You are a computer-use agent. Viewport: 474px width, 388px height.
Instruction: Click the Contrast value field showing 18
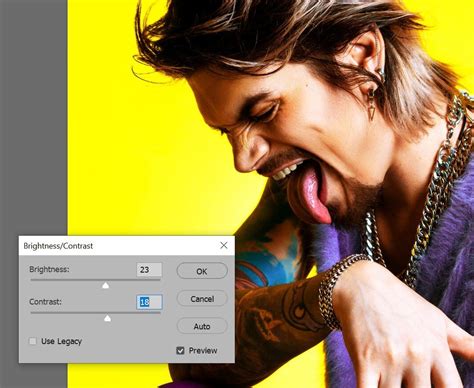(149, 302)
